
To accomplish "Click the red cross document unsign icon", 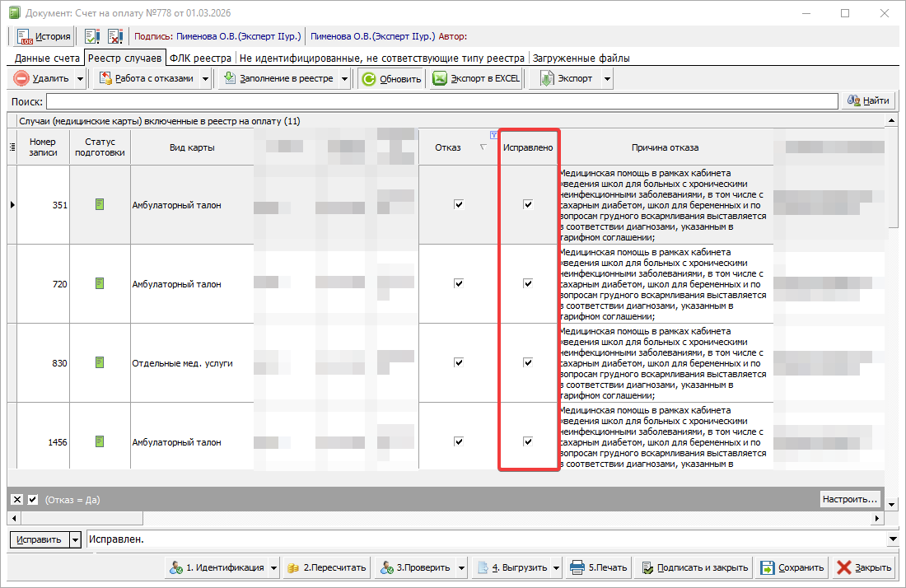I will pyautogui.click(x=114, y=36).
